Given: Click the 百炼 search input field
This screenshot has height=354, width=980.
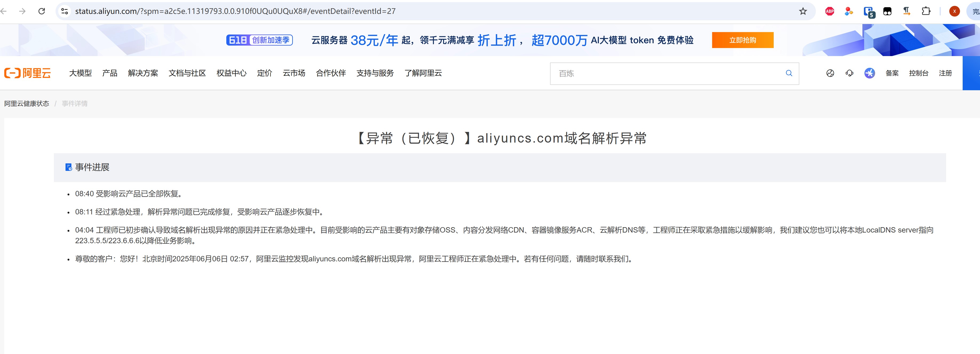Looking at the screenshot, I should 666,73.
